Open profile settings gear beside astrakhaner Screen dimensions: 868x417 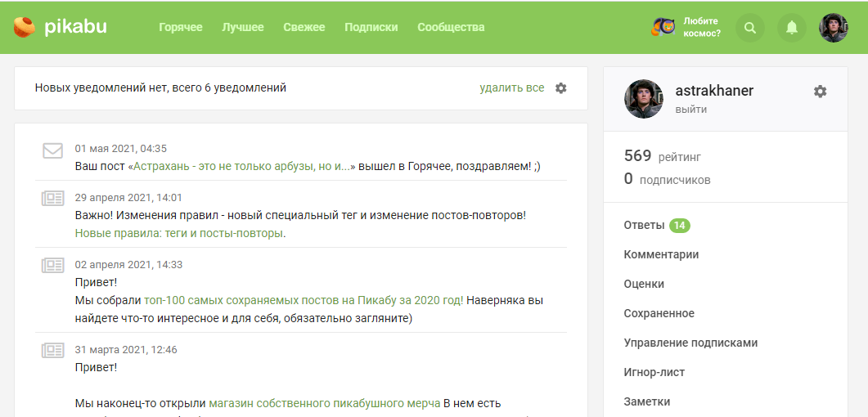(820, 92)
